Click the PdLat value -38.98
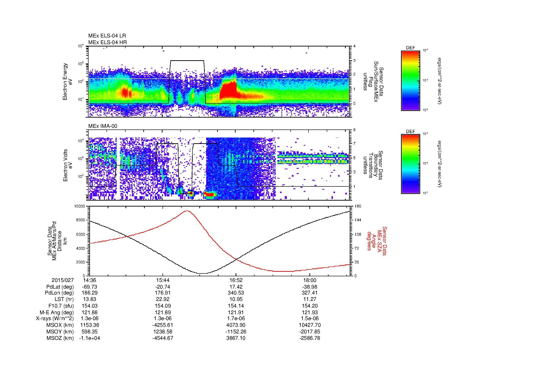The height and width of the screenshot is (392, 555). pos(310,287)
